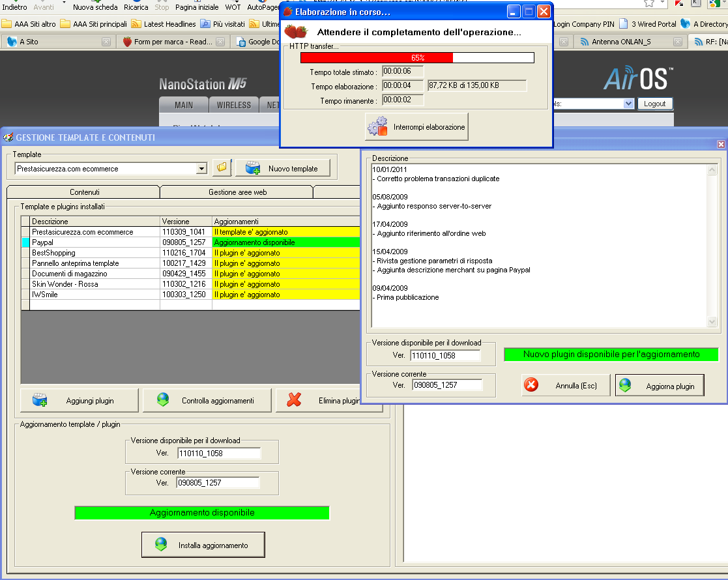Click the Versione column header

click(x=186, y=222)
